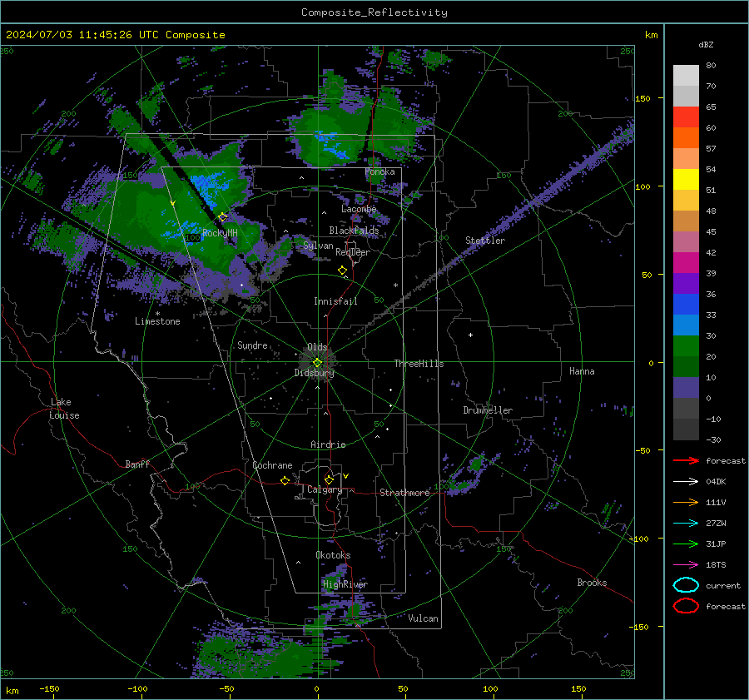Image resolution: width=749 pixels, height=700 pixels.
Task: Select the Calgary city label
Action: [325, 489]
